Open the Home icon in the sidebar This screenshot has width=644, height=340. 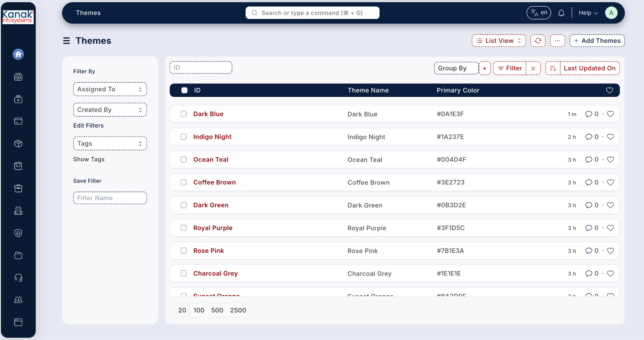(x=18, y=54)
